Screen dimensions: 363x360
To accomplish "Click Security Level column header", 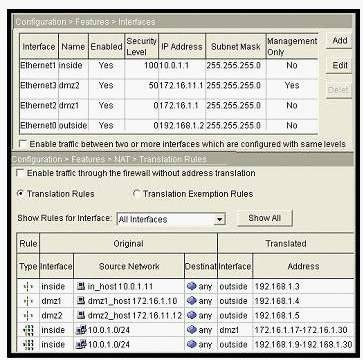I will pyautogui.click(x=142, y=46).
